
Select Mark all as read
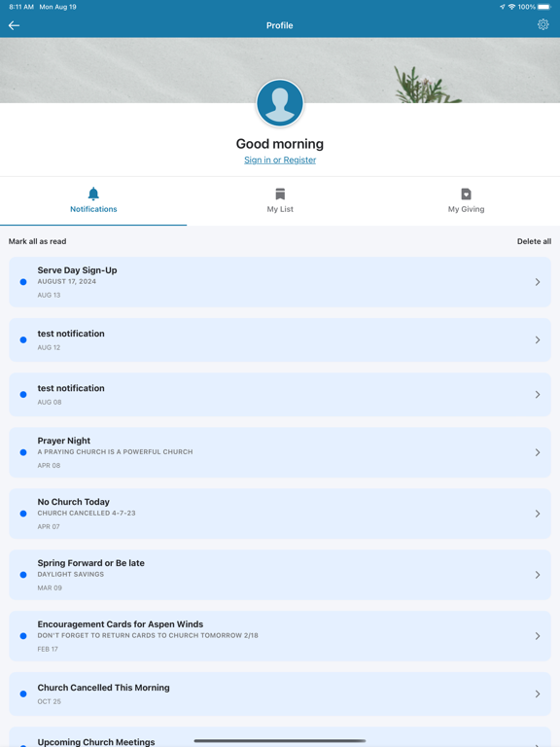click(37, 241)
